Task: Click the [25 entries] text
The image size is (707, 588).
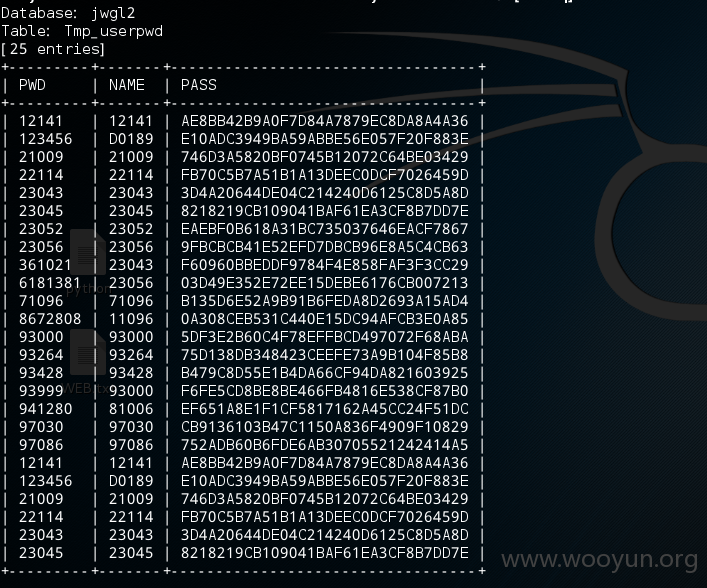Action: click(53, 49)
